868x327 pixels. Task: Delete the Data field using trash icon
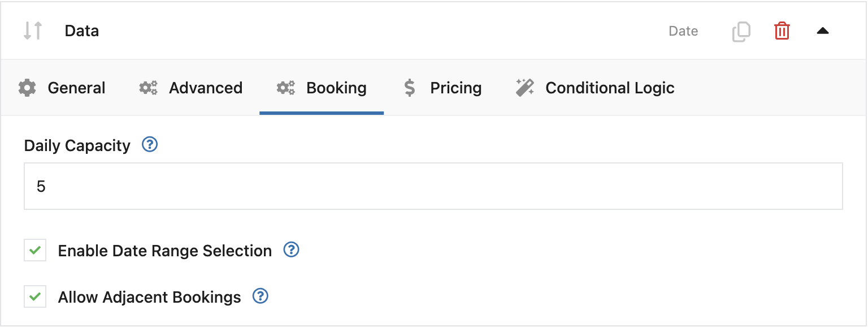(x=782, y=31)
